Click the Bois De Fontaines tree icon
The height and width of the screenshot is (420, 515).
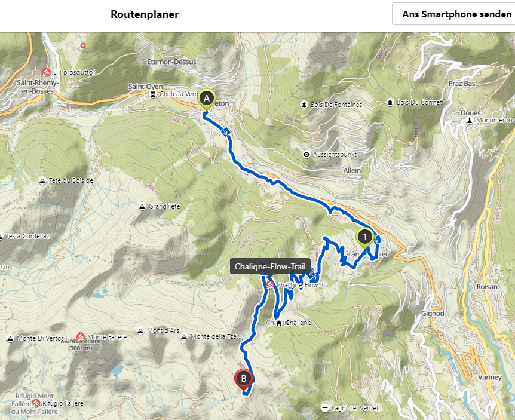tap(304, 105)
